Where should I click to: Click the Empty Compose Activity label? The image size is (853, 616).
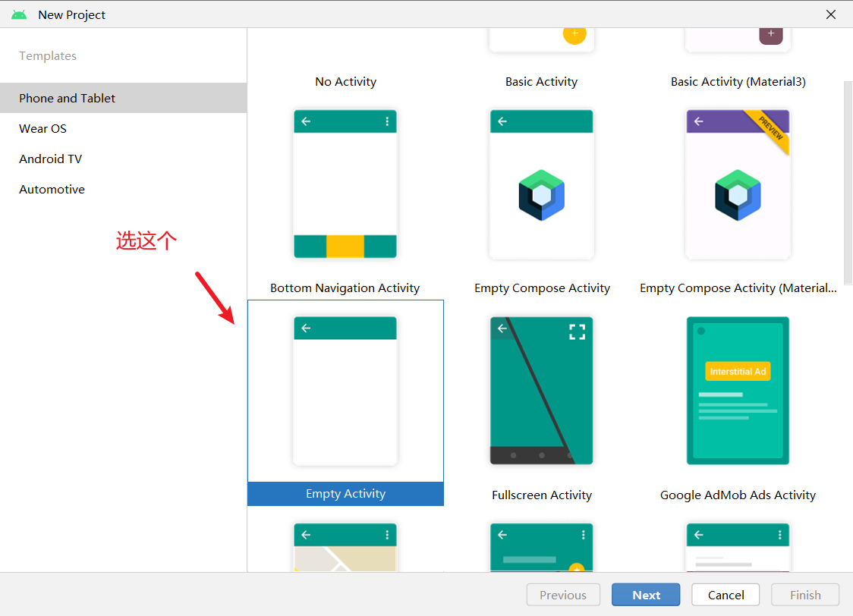(x=542, y=288)
